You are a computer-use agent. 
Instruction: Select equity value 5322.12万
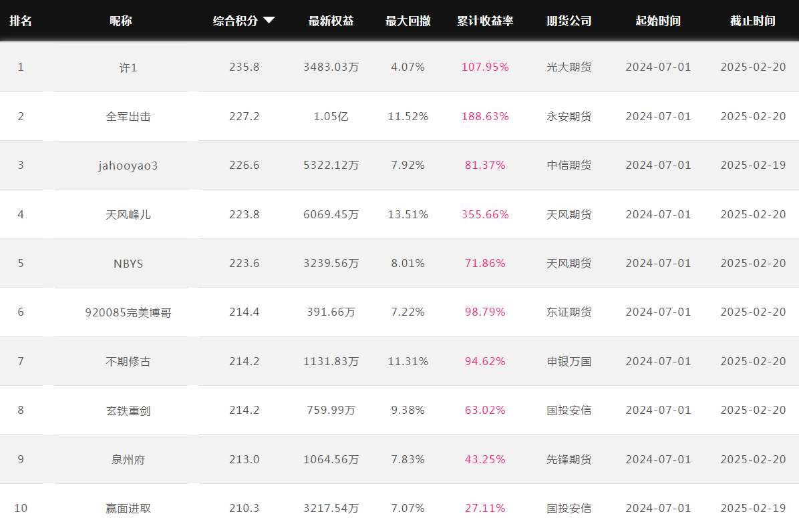[x=331, y=166]
